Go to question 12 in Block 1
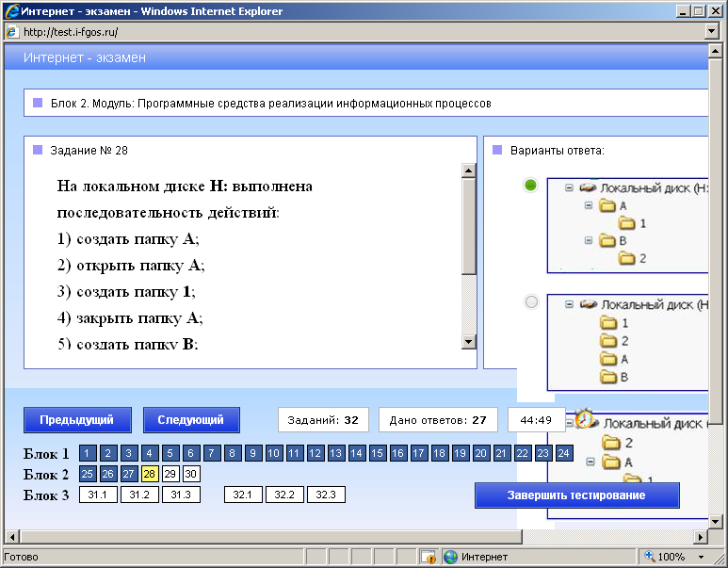 click(x=315, y=453)
